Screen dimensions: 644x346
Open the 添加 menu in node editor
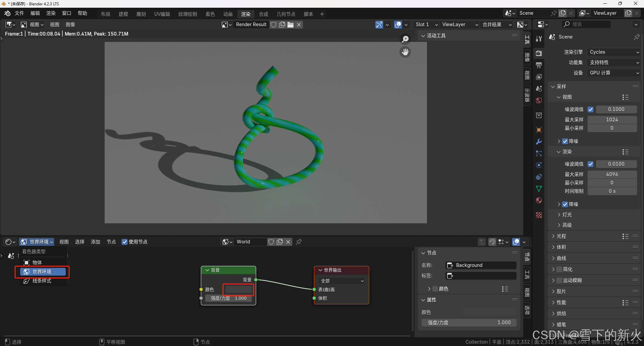tap(96, 242)
